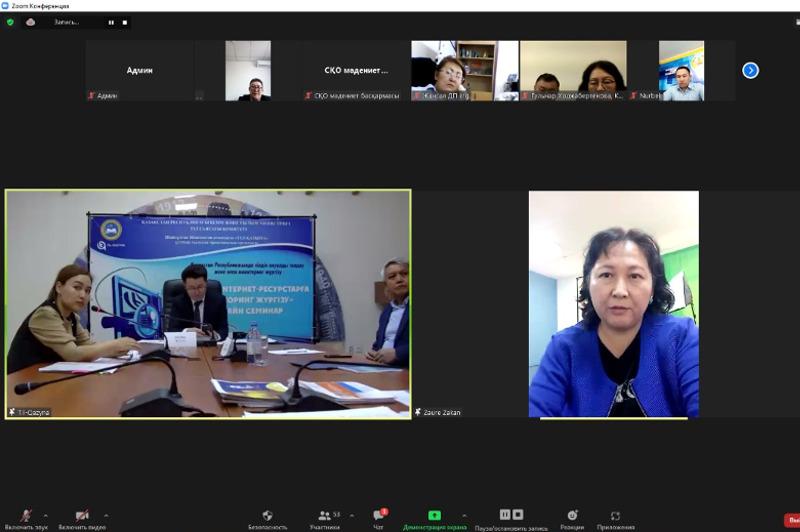This screenshot has height=532, width=800.
Task: Open the Чат chat panel
Action: tap(379, 520)
